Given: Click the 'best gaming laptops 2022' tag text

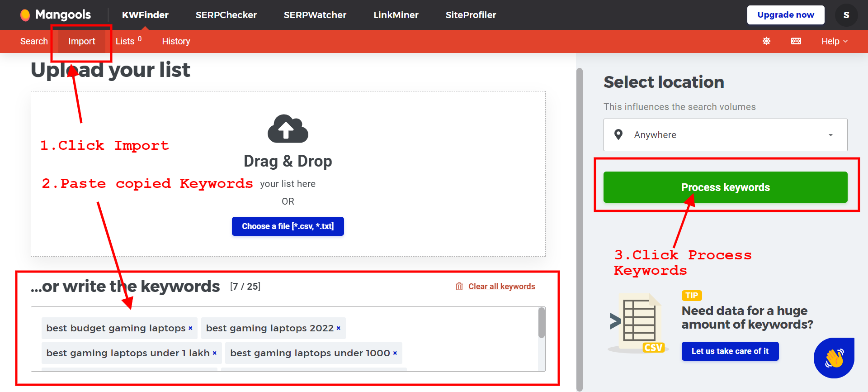Looking at the screenshot, I should (x=270, y=328).
